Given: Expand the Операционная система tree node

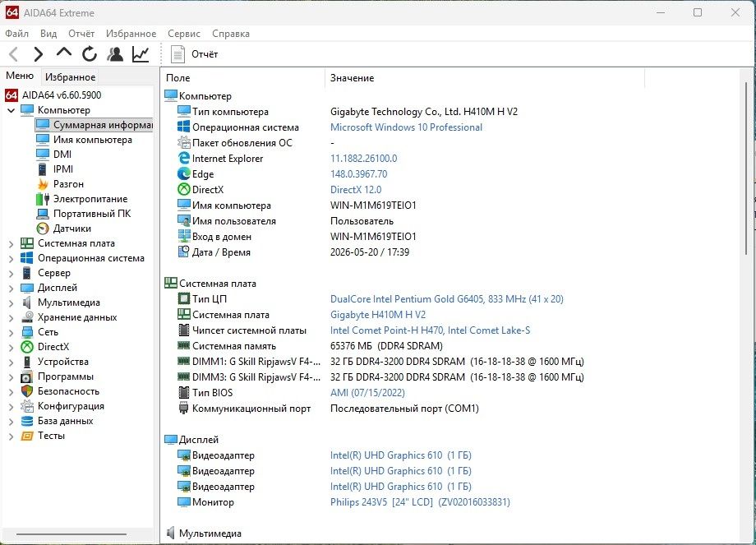Looking at the screenshot, I should [x=11, y=258].
